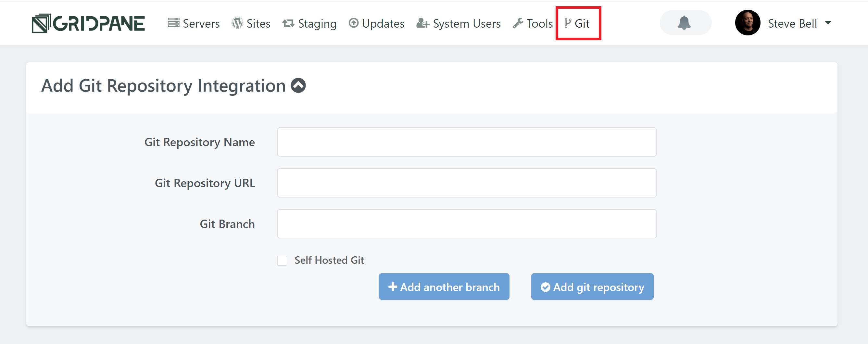Enable the Self Hosted Git checkbox

[282, 261]
